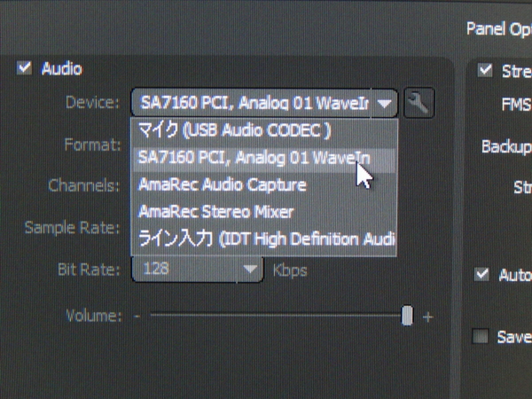Click the Kbps unit label
The width and height of the screenshot is (532, 399).
pos(290,271)
